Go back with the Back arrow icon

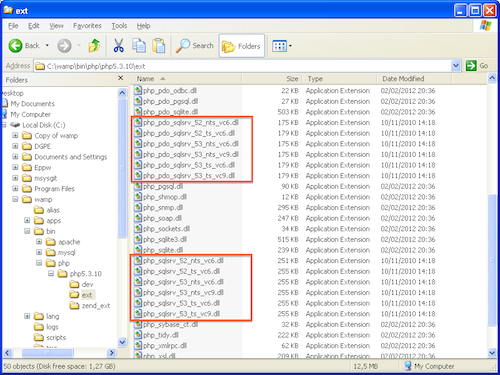coord(15,46)
